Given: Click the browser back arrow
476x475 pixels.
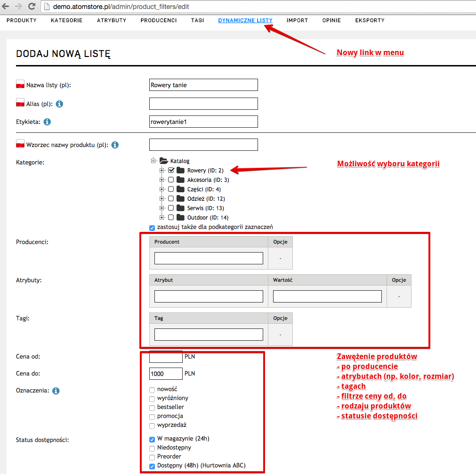Looking at the screenshot, I should (6, 7).
